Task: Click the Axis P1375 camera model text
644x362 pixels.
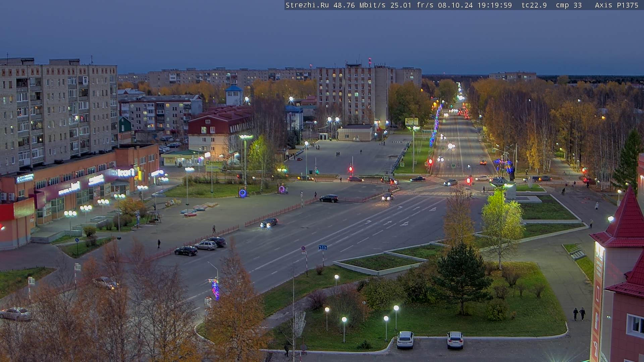Action: [616, 5]
